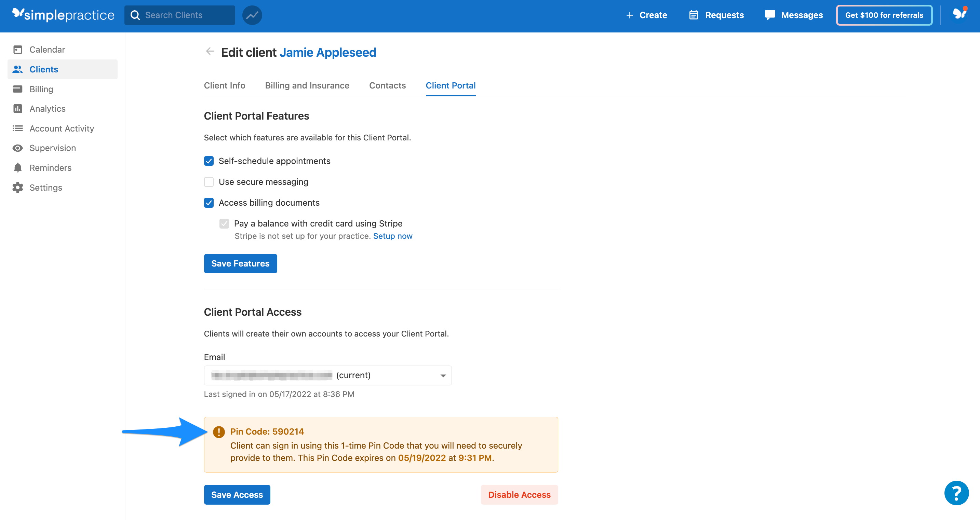Uncheck Self-schedule appointments

[209, 161]
